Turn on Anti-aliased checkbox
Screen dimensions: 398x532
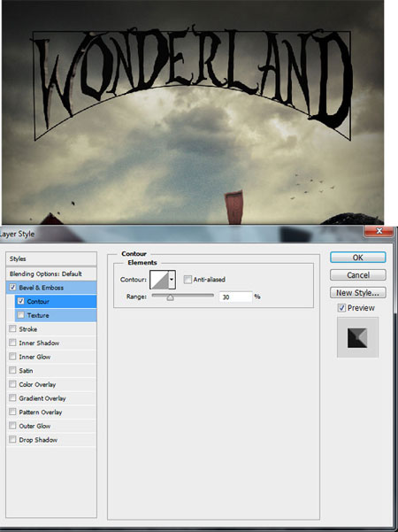pyautogui.click(x=188, y=279)
